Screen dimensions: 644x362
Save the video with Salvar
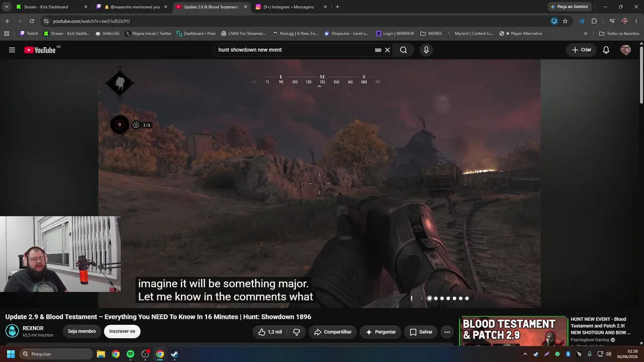(x=421, y=332)
